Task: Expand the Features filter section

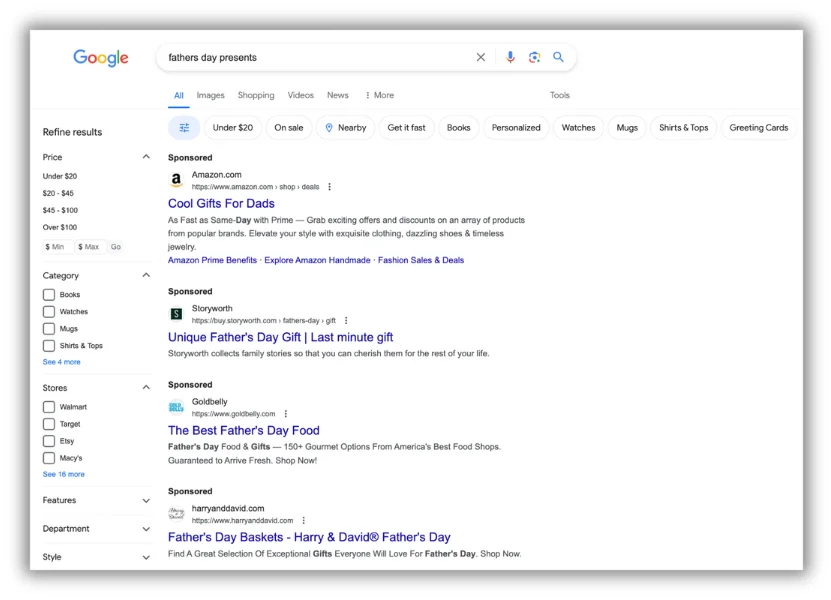Action: click(x=146, y=500)
